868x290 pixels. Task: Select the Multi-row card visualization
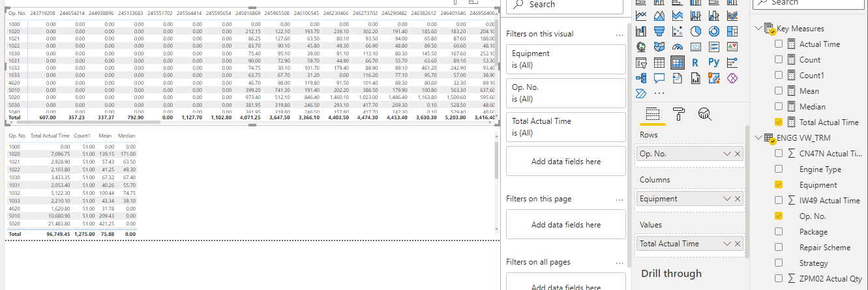coord(714,46)
